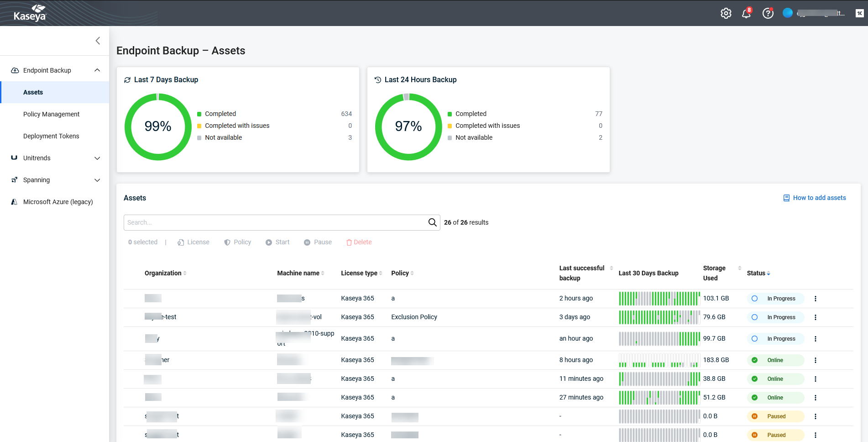
Task: Click the Microsoft Azure icon in the sidebar
Action: pos(14,202)
